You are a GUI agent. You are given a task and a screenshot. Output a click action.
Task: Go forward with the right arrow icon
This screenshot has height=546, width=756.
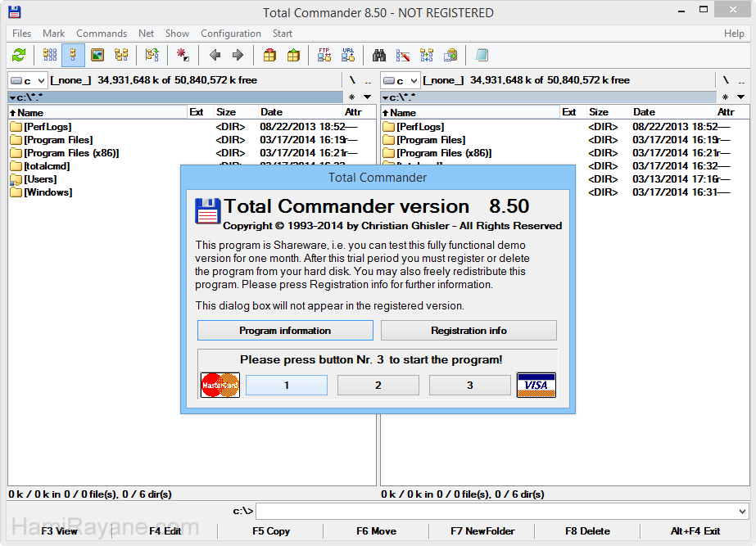click(238, 55)
